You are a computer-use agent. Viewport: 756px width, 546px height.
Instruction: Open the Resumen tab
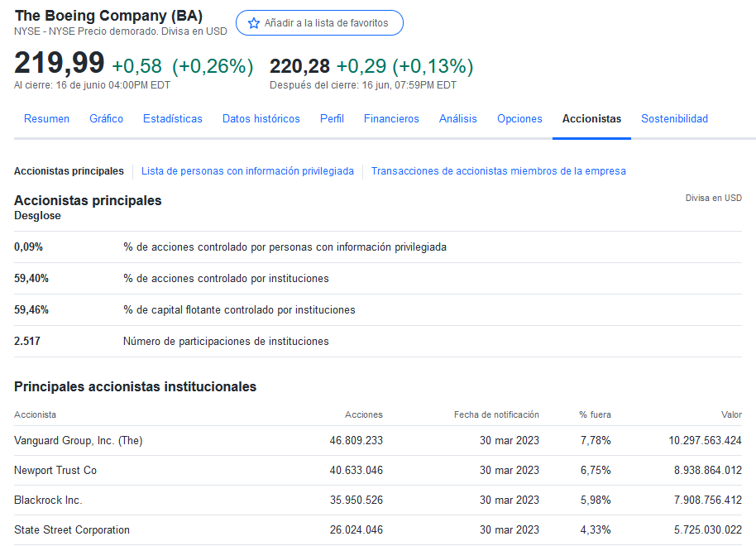coord(47,118)
